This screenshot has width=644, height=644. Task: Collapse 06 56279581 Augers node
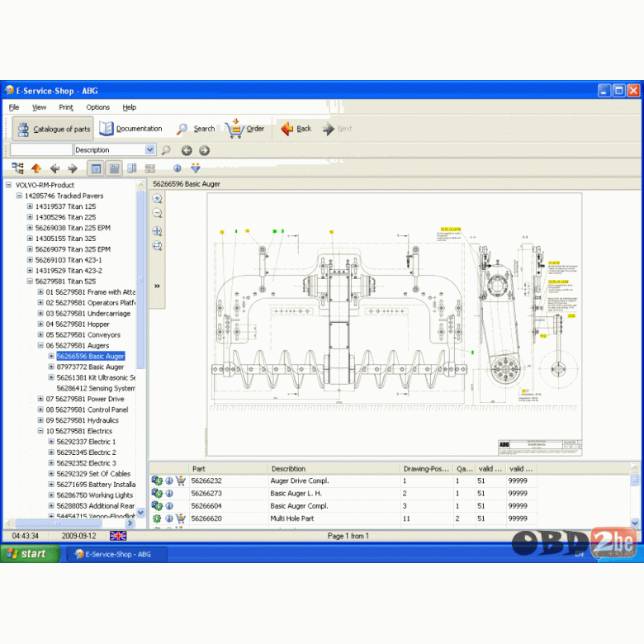[x=40, y=345]
